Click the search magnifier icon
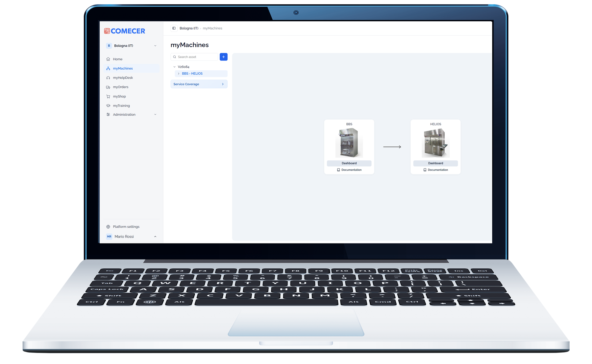The width and height of the screenshot is (592, 364). (175, 57)
